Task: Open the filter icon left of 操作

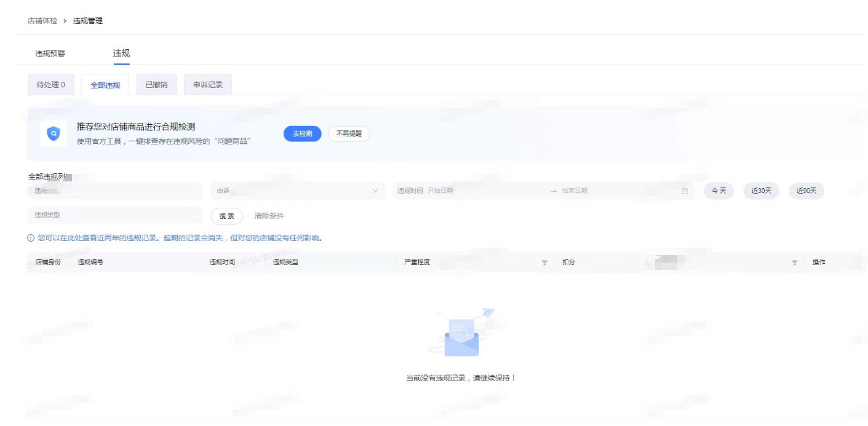Action: (x=794, y=262)
